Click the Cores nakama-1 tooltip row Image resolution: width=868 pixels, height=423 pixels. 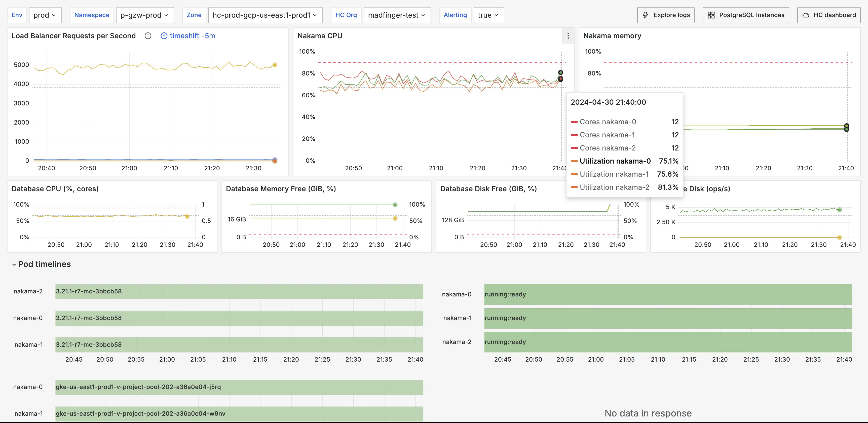click(x=625, y=135)
